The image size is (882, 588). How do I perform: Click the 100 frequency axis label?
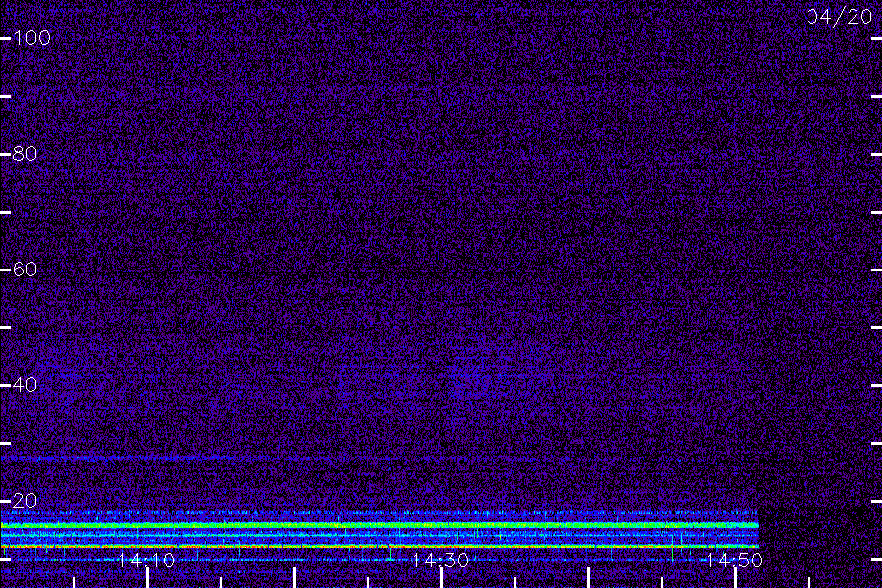(31, 38)
